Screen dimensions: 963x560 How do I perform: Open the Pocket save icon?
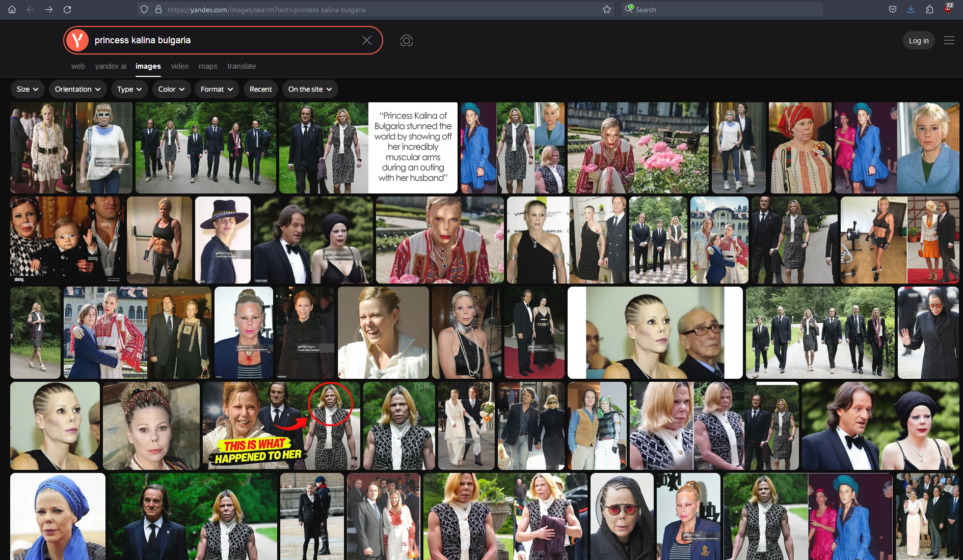pos(893,10)
